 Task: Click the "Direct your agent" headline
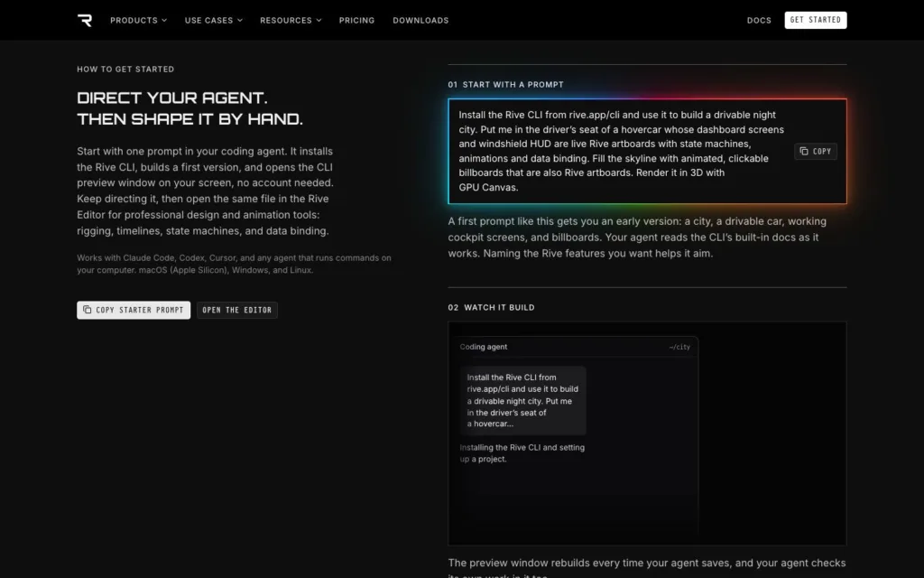click(189, 108)
